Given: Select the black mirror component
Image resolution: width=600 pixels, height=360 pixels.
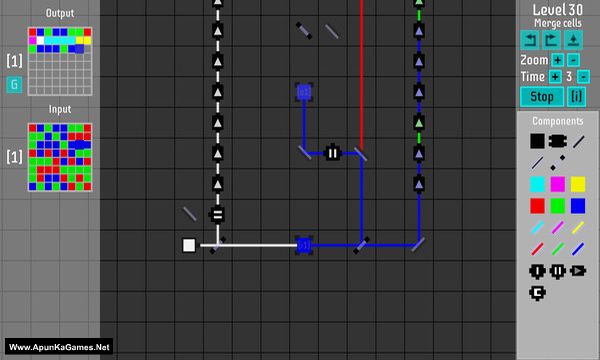Looking at the screenshot, I should pyautogui.click(x=579, y=142).
